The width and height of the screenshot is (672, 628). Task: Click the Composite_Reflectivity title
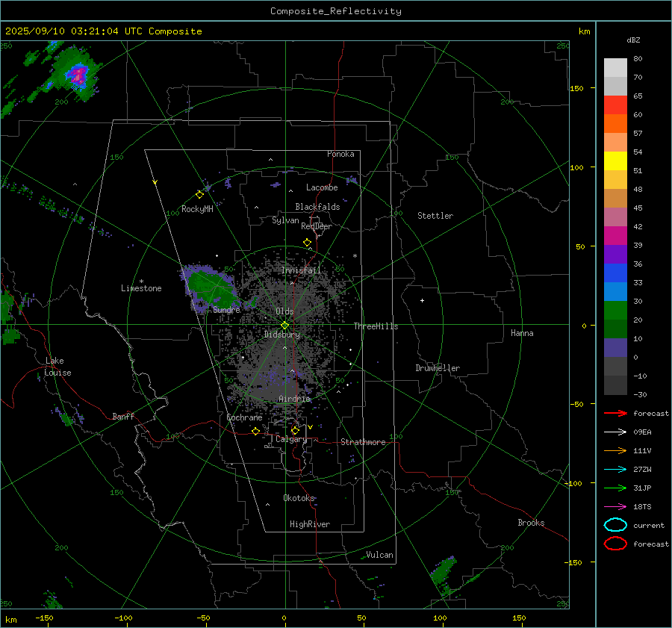click(336, 11)
